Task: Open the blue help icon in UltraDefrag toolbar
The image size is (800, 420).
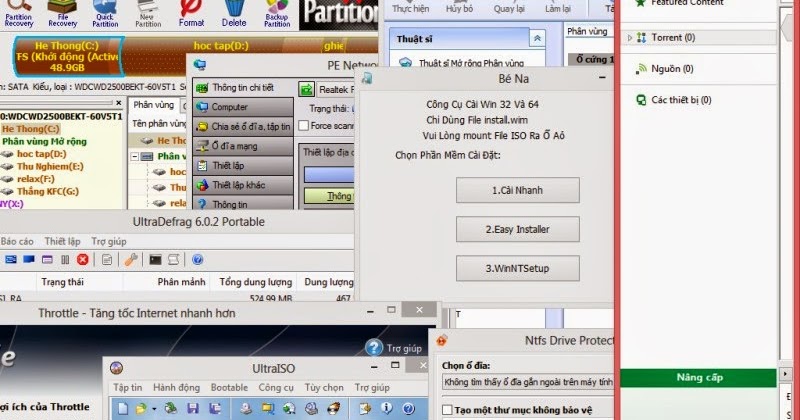Action: click(197, 260)
